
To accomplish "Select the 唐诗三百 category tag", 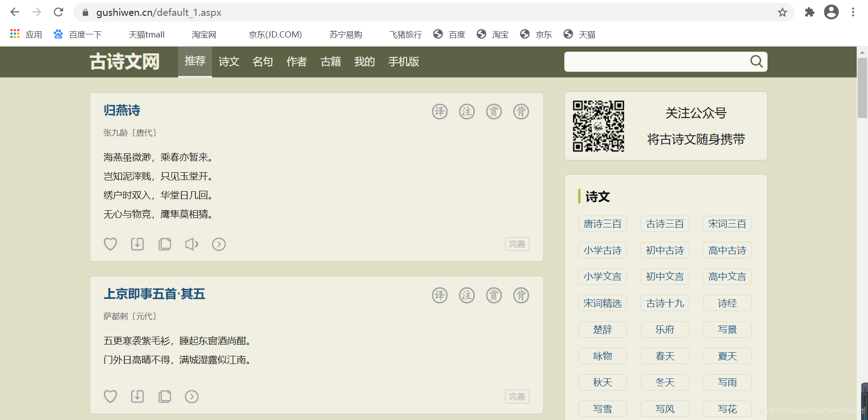I will point(603,224).
